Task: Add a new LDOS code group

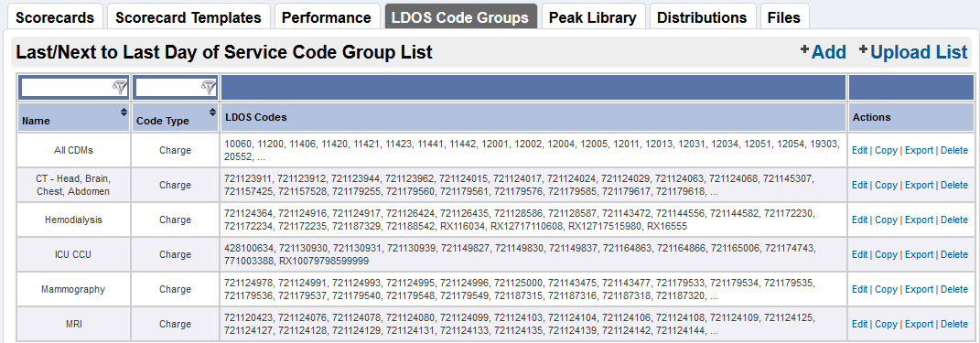Action: pos(829,52)
